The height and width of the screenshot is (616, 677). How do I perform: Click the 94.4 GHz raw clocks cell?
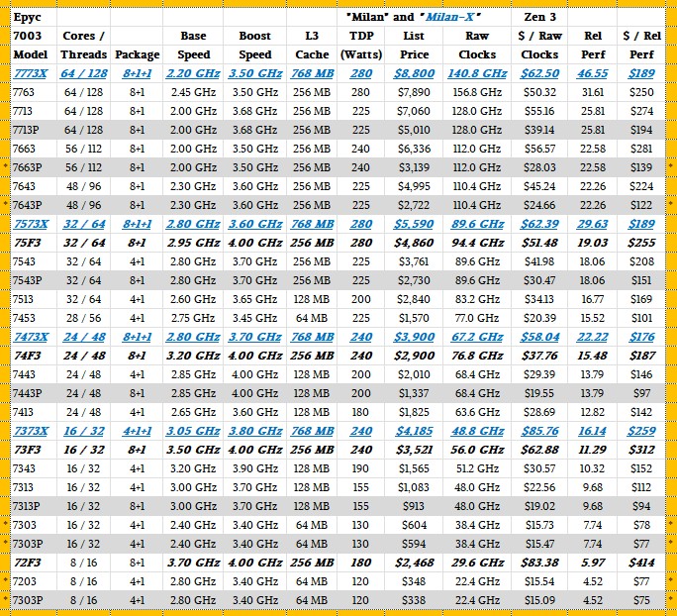tap(477, 243)
